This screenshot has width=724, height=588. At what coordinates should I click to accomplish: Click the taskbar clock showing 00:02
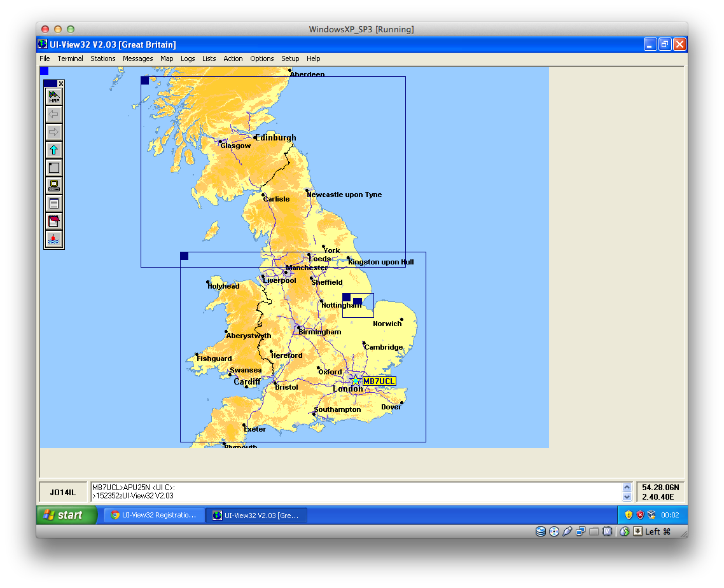coord(670,515)
